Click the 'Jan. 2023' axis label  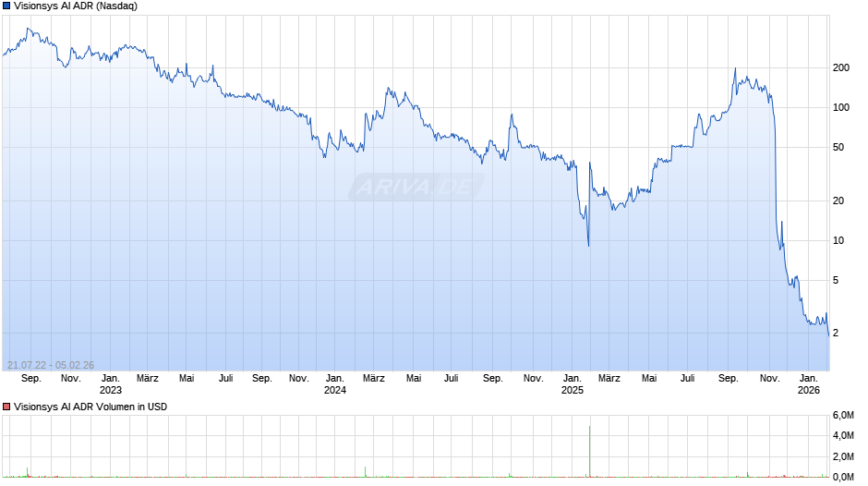pos(110,384)
